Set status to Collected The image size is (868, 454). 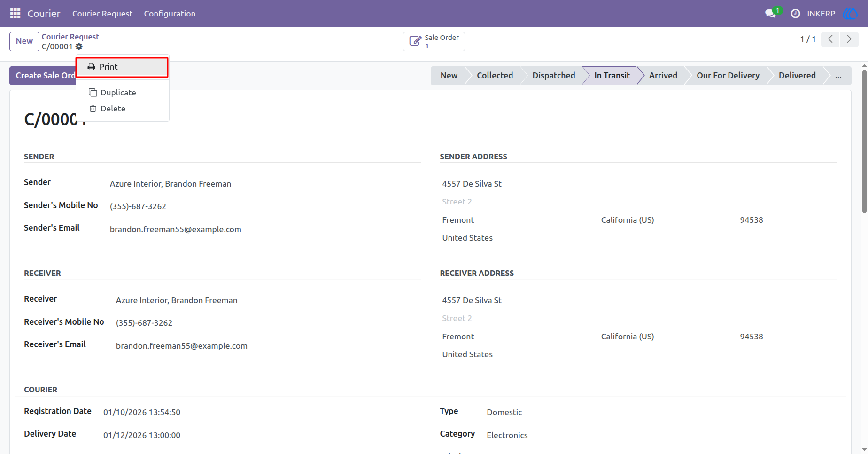pos(495,76)
